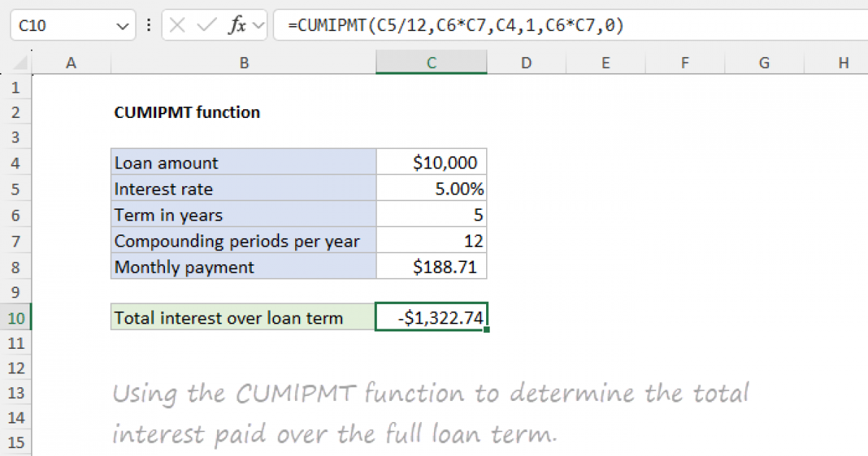Click the vertical ellipsis next to the Name Box

coord(148,25)
